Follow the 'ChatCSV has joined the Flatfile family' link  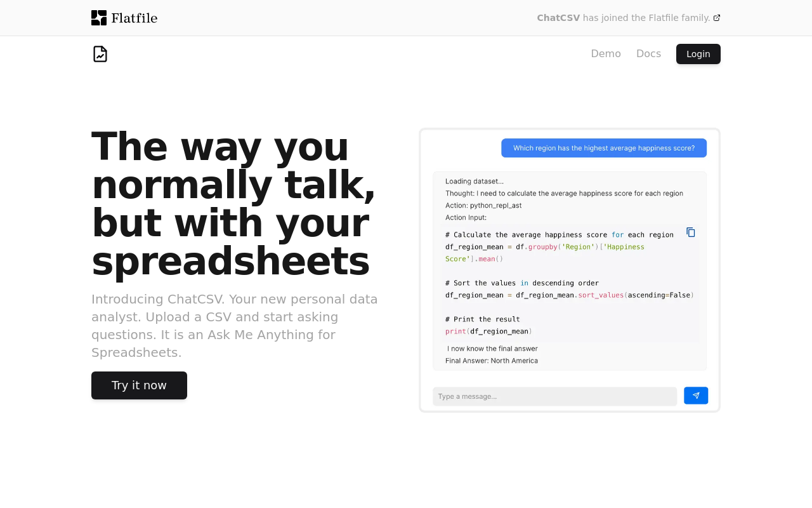point(629,18)
